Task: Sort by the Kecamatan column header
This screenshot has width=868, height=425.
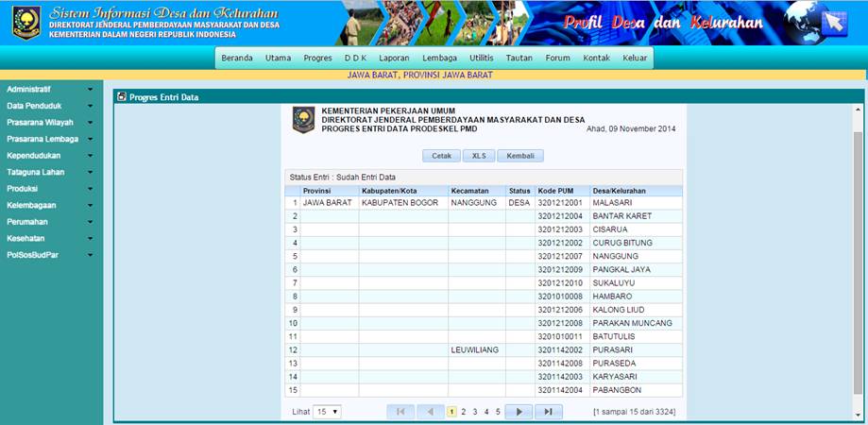Action: click(x=477, y=191)
